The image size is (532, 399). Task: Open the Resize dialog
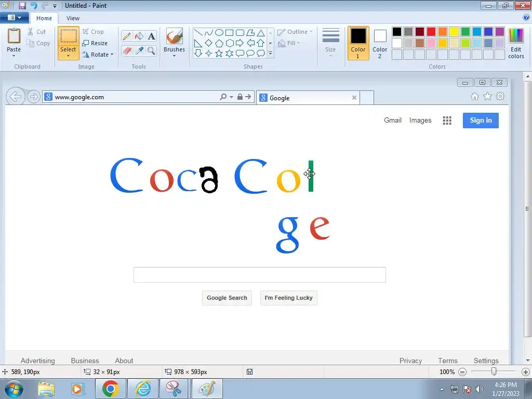(95, 43)
